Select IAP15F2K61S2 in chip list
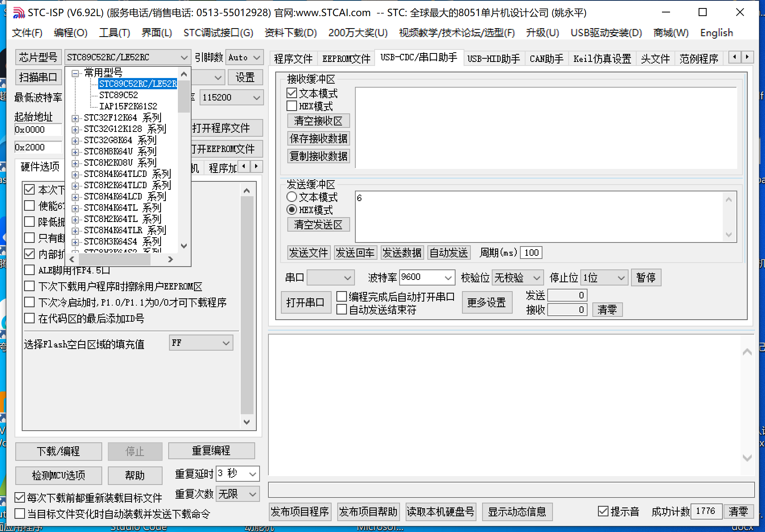The width and height of the screenshot is (765, 532). pos(128,106)
